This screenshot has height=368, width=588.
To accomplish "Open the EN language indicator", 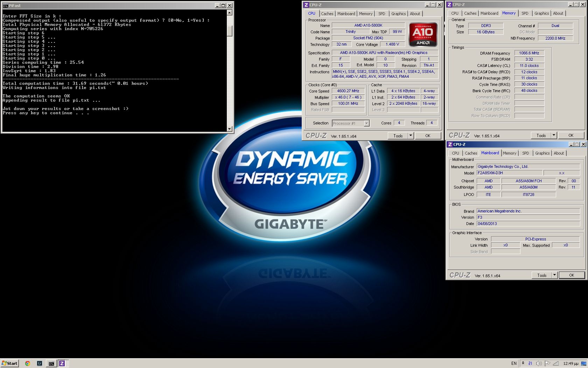I will coord(514,363).
